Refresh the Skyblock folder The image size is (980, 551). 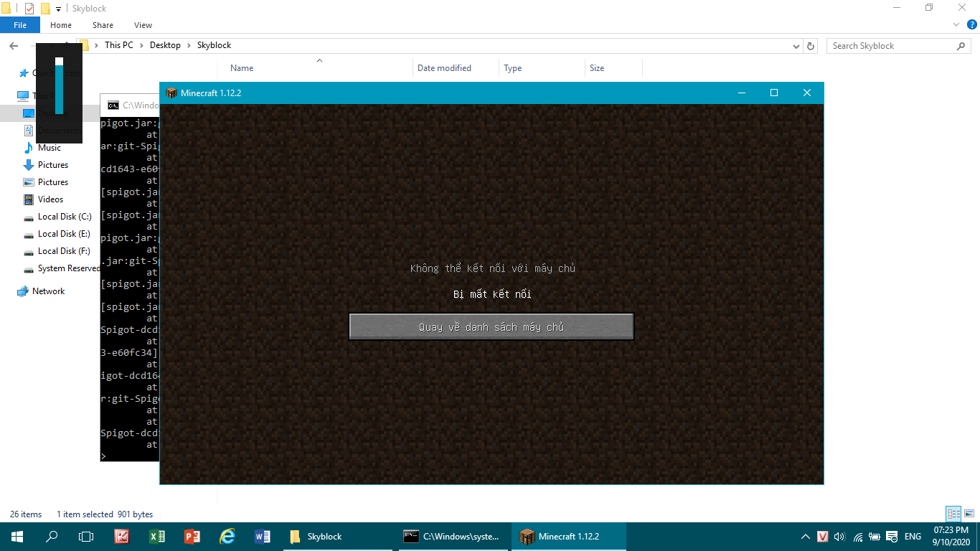coord(811,46)
